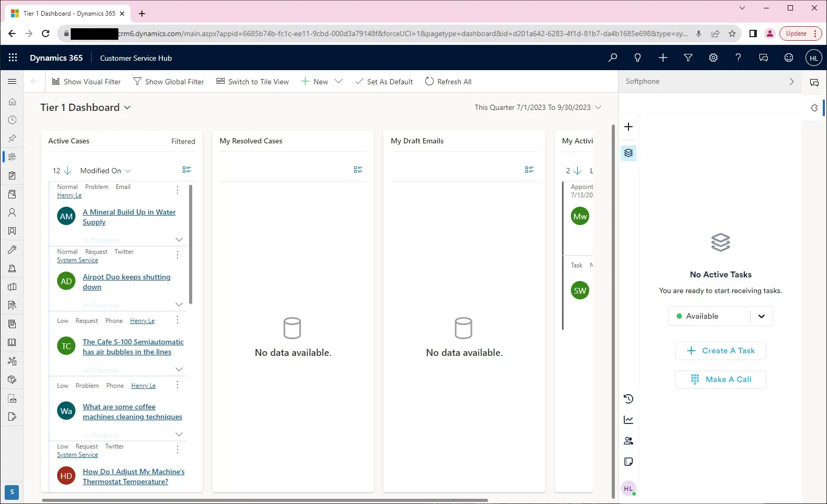Open the Dynamics 365 app launcher waffle
Viewport: 827px width, 504px height.
pos(13,58)
